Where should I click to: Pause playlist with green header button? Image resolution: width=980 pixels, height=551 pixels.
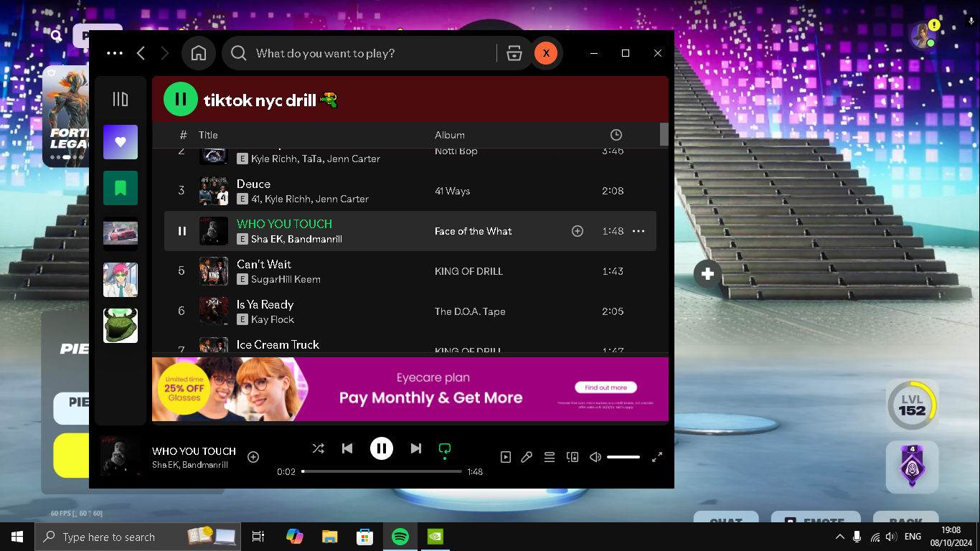click(x=181, y=99)
